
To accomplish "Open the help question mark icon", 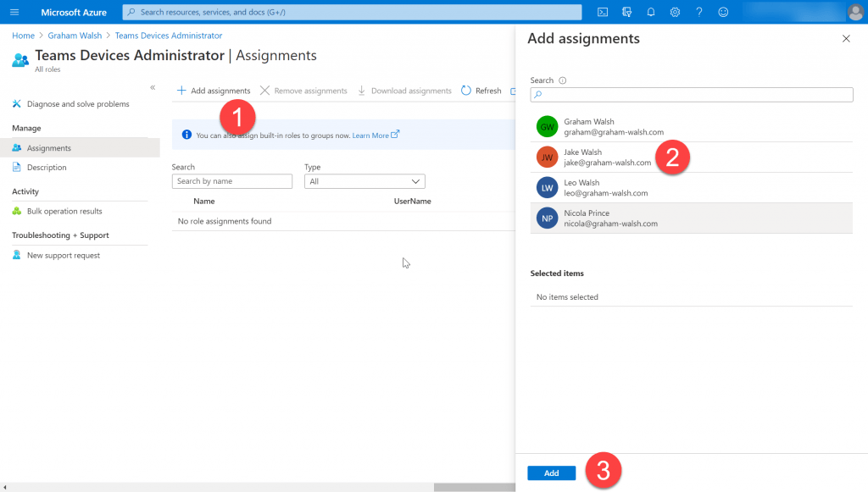I will 699,12.
